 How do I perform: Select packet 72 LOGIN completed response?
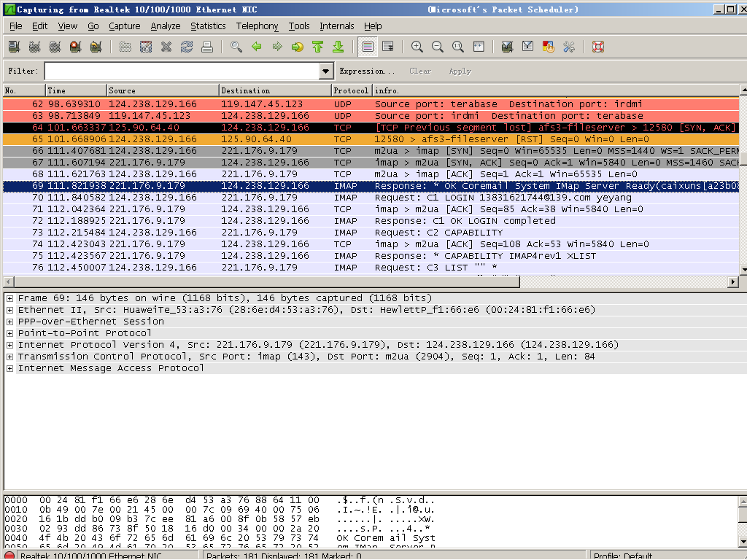pyautogui.click(x=371, y=221)
